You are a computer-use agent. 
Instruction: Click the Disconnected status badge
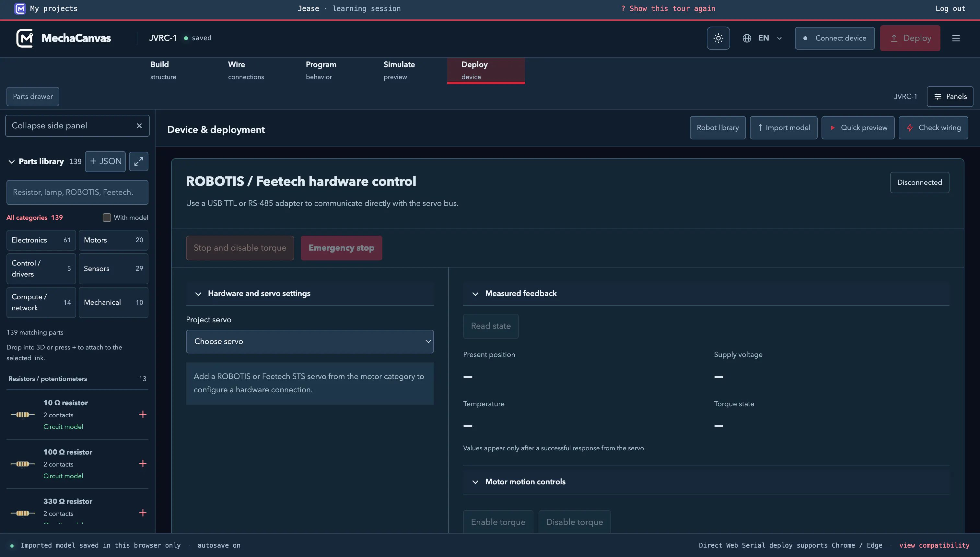click(920, 183)
